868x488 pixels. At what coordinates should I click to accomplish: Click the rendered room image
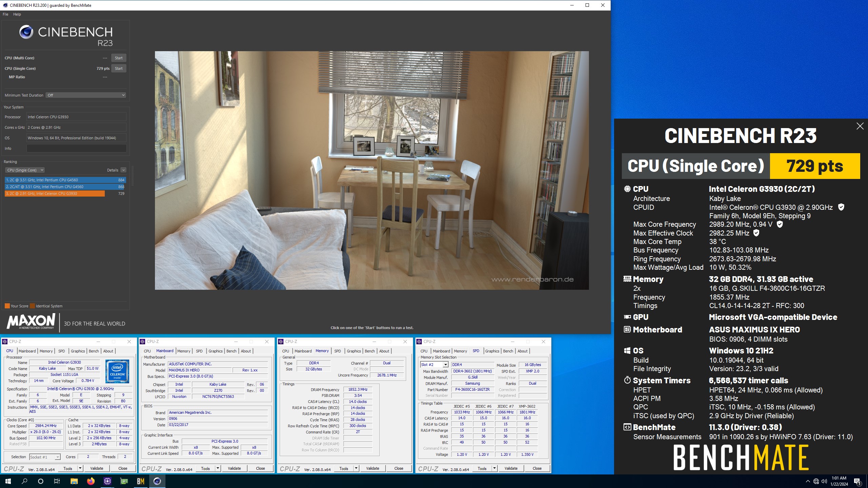tap(372, 170)
